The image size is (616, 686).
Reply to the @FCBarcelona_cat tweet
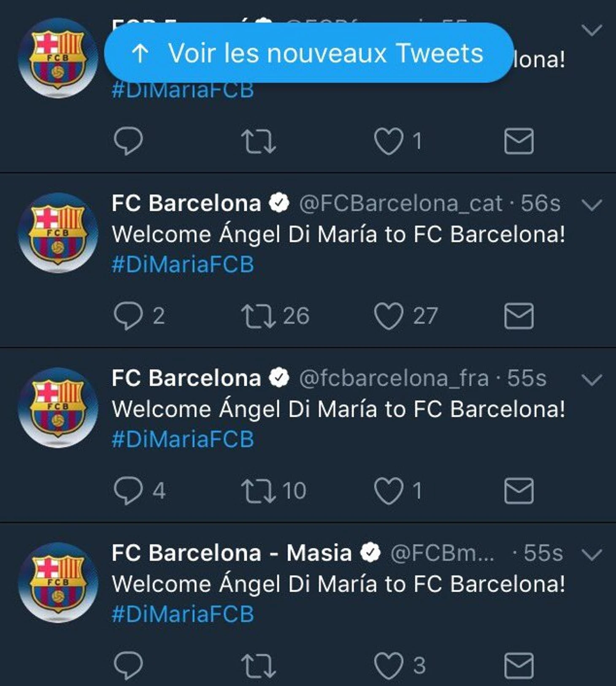point(128,316)
